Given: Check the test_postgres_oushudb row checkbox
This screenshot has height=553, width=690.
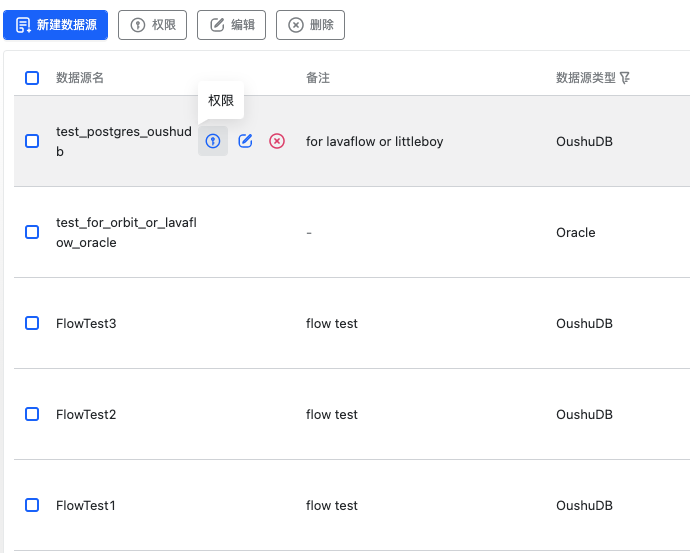Looking at the screenshot, I should (32, 141).
